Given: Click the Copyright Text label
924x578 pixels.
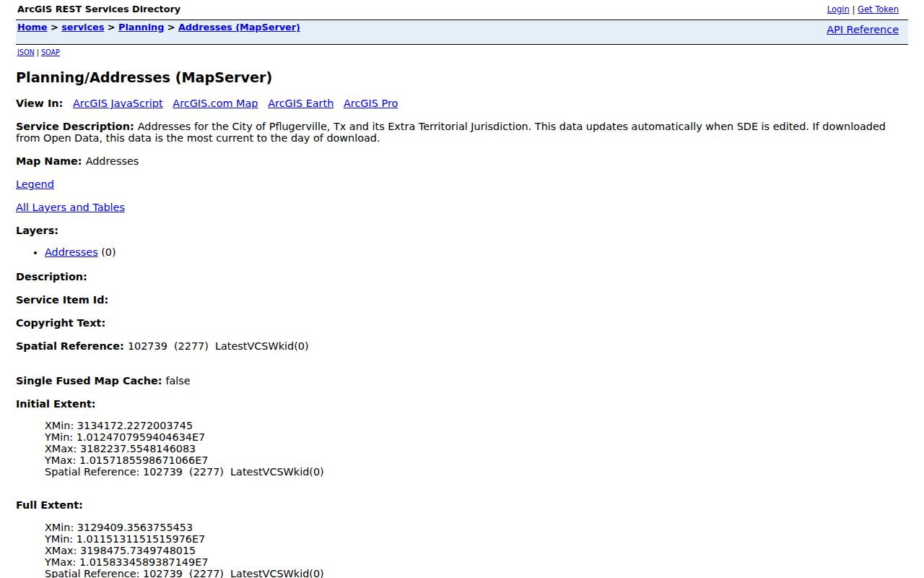Looking at the screenshot, I should (x=61, y=323).
